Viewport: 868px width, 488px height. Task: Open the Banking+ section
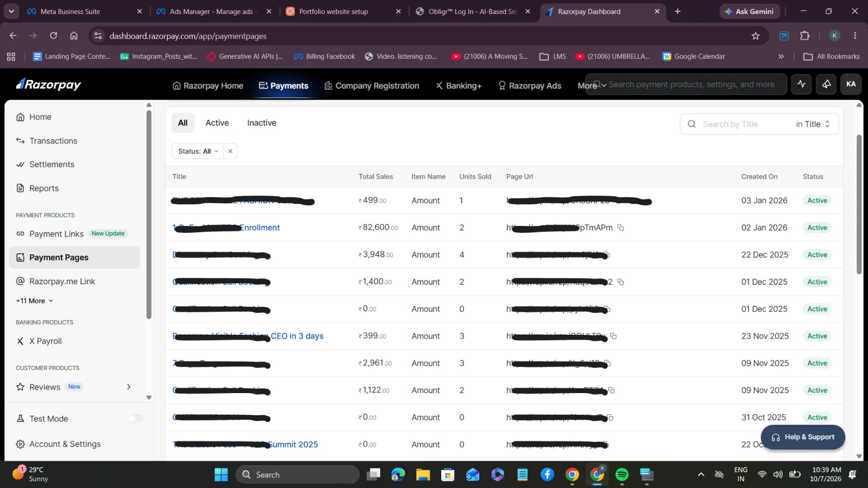(459, 86)
